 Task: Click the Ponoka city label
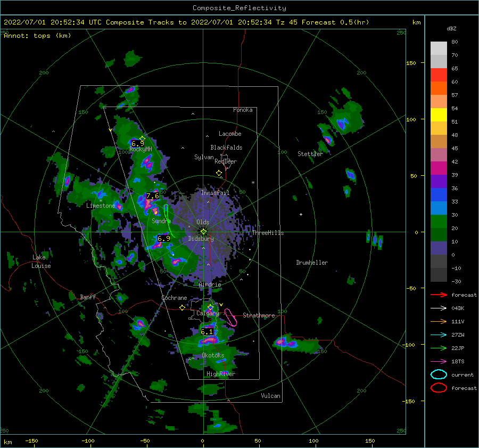pos(243,110)
